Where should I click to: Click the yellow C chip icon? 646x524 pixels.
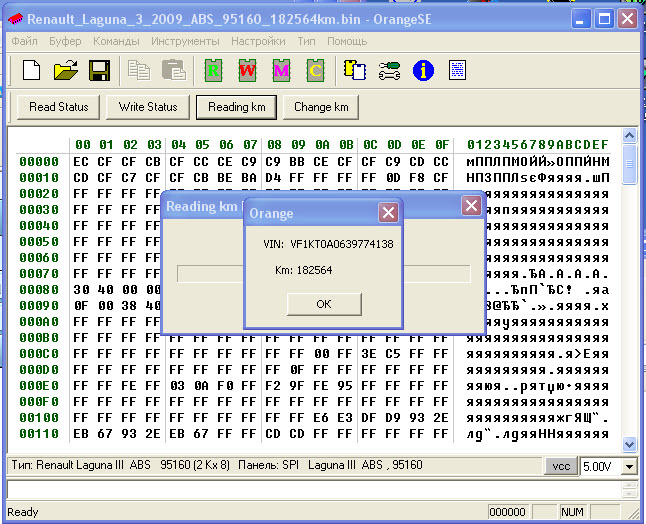click(315, 70)
